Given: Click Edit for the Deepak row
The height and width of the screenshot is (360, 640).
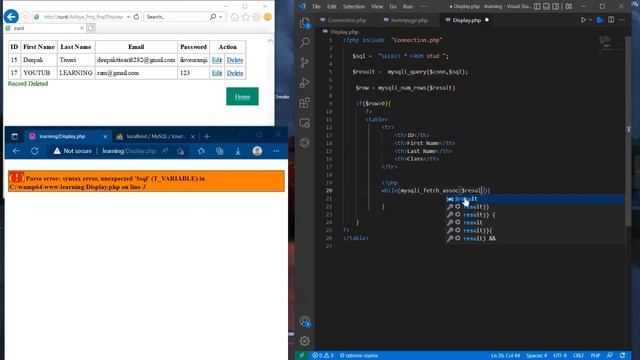Looking at the screenshot, I should [217, 60].
